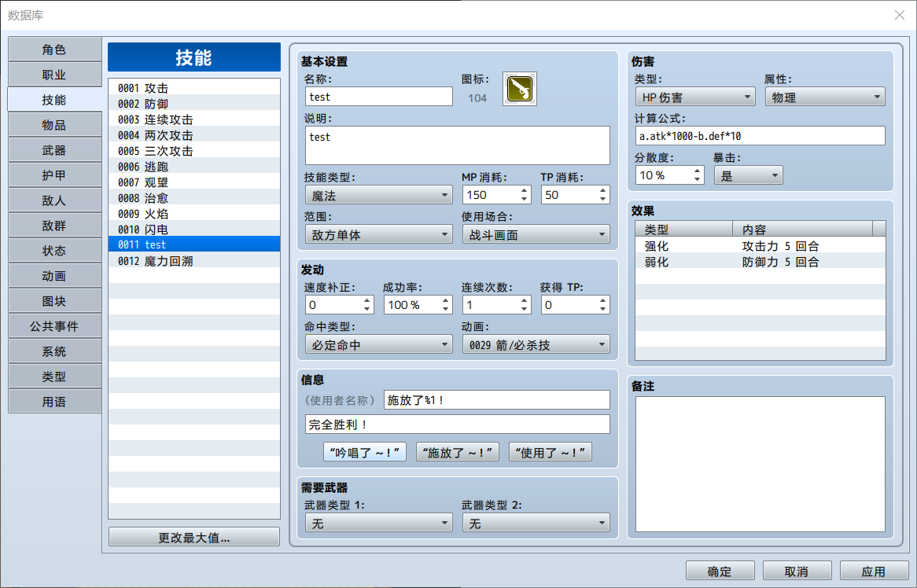The image size is (917, 588).
Task: Click the 计算公式 formula field
Action: click(760, 136)
